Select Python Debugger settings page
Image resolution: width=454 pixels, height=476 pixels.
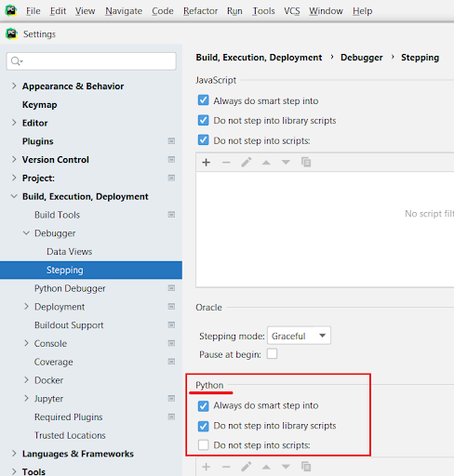point(70,288)
